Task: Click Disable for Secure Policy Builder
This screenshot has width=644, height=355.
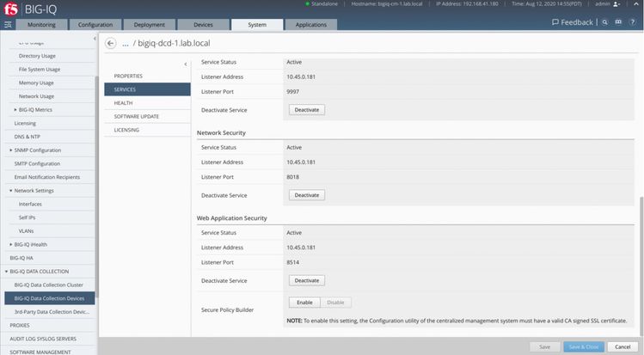Action: pyautogui.click(x=335, y=303)
